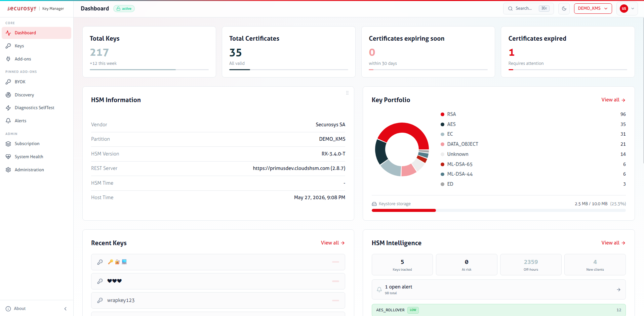Open Add-ons menu item
This screenshot has width=644, height=316.
pos(37,59)
